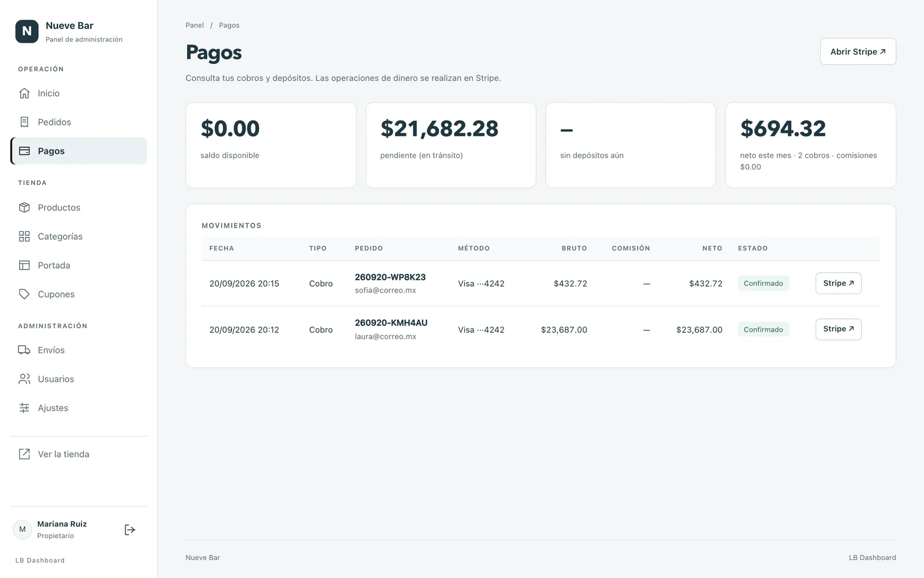Viewport: 924px width, 578px height.
Task: Click the Ajustes sliders icon
Action: click(24, 408)
